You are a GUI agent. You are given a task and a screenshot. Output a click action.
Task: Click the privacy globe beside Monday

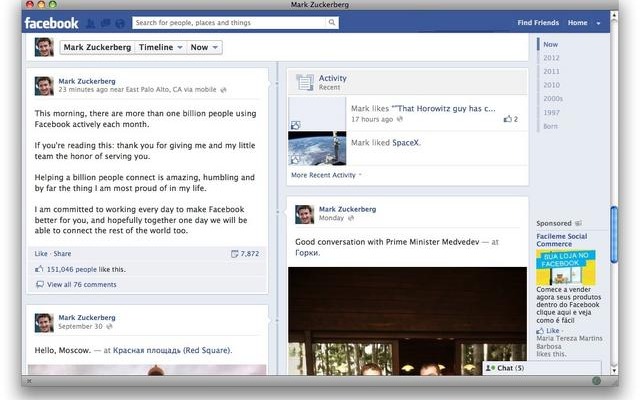(351, 218)
